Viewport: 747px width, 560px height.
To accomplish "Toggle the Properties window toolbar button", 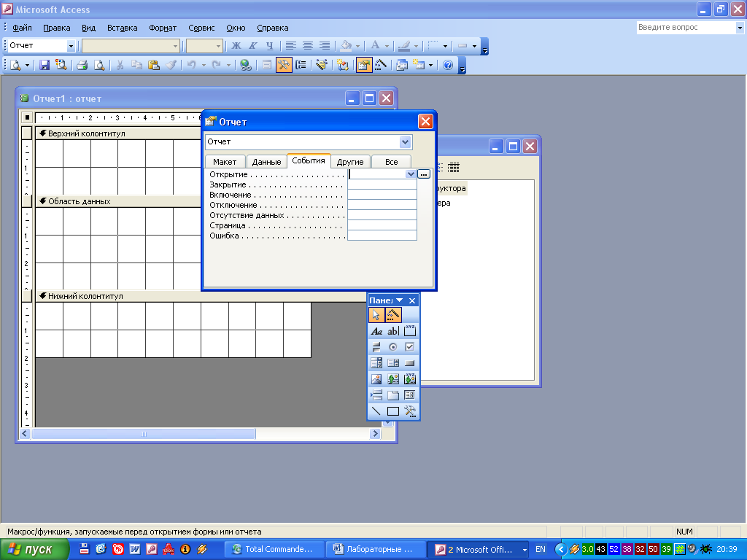I will coord(363,65).
